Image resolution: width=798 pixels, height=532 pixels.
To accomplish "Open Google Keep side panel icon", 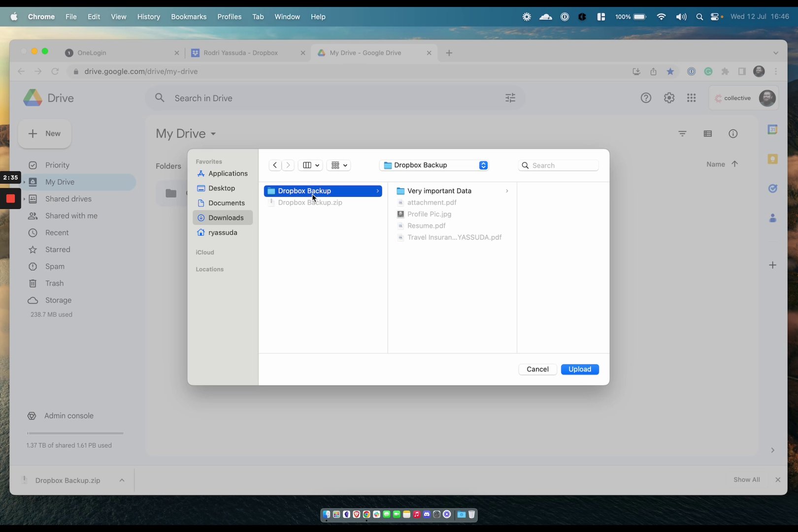I will point(772,159).
